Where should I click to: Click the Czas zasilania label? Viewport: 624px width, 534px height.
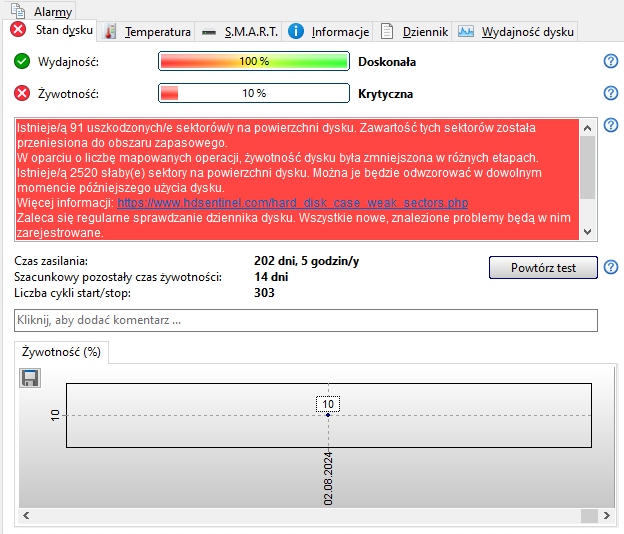pos(51,261)
